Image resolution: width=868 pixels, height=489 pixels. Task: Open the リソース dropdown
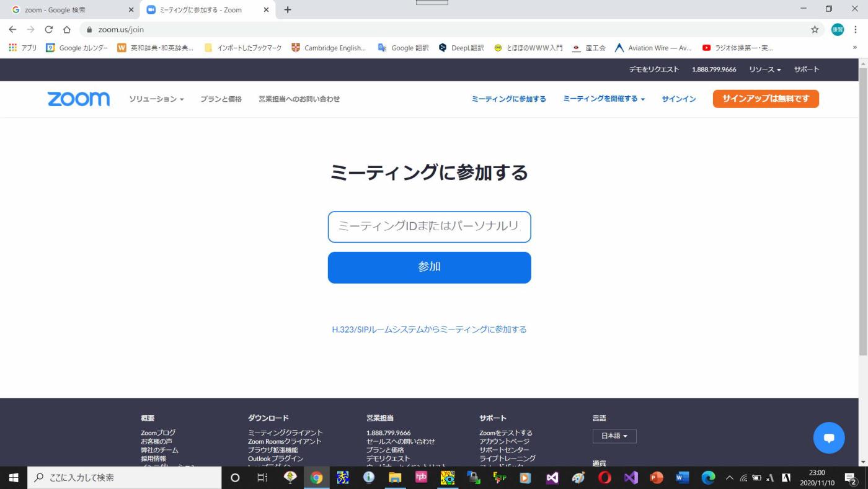click(765, 70)
